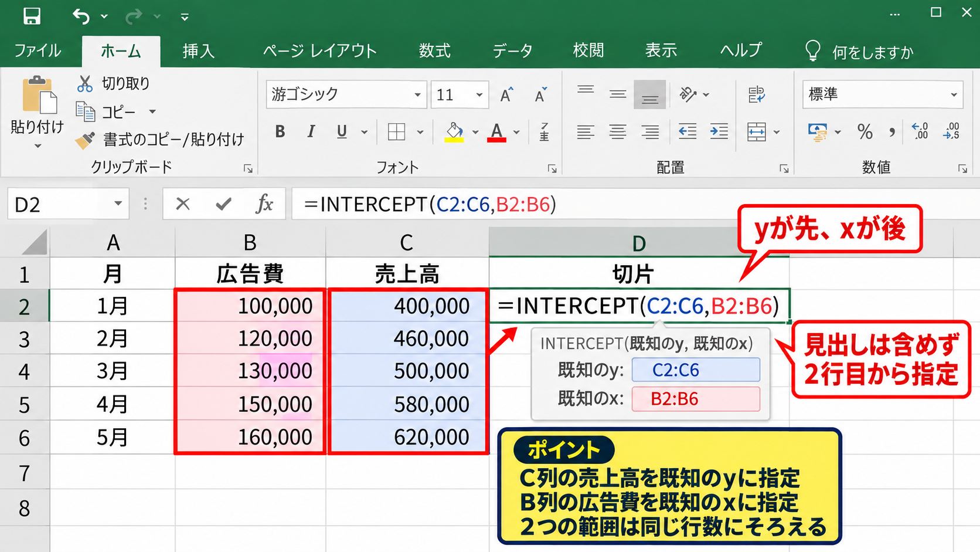Increase font size with large A icon

click(x=506, y=94)
